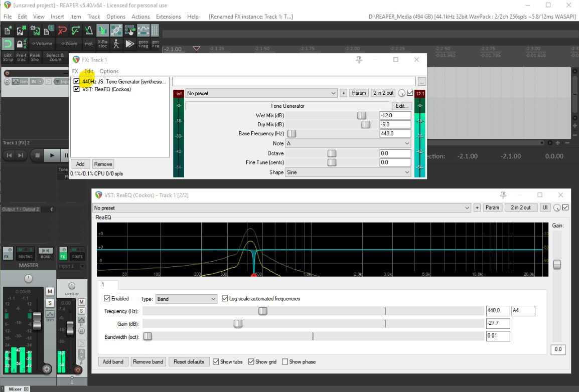The height and width of the screenshot is (392, 579).
Task: Toggle grid lines toolbar icon
Action: tap(155, 31)
